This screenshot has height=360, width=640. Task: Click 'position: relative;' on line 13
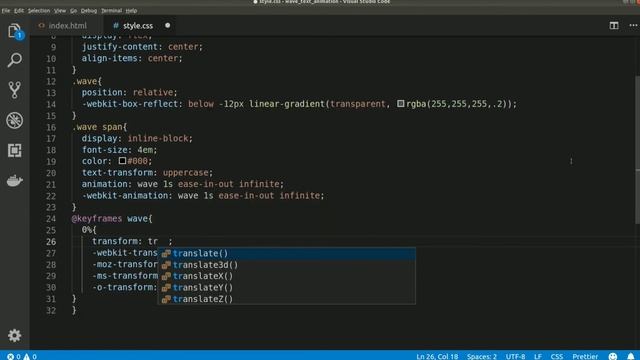coord(129,92)
